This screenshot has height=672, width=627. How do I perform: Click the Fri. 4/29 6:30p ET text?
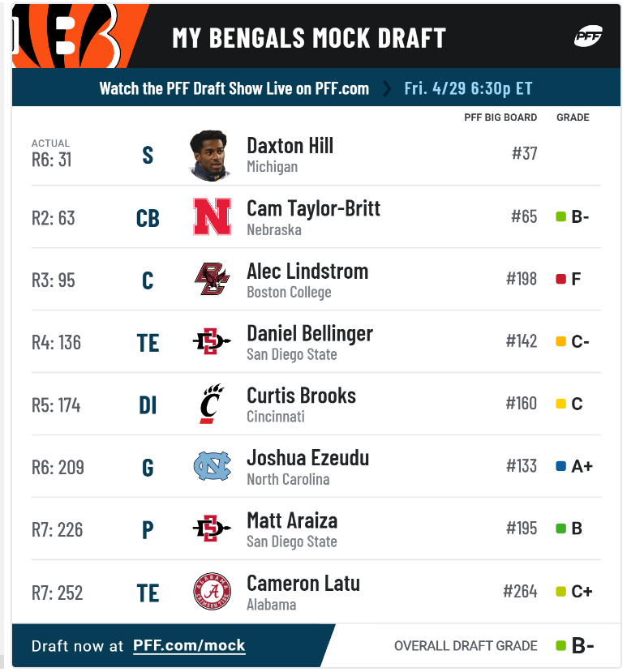coord(468,88)
